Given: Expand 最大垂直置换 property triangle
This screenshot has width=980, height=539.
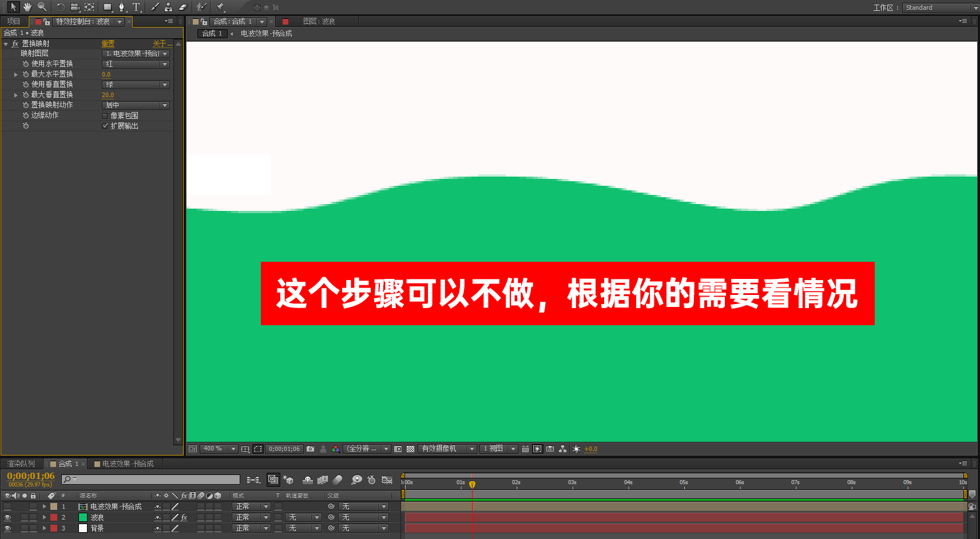Looking at the screenshot, I should [16, 95].
